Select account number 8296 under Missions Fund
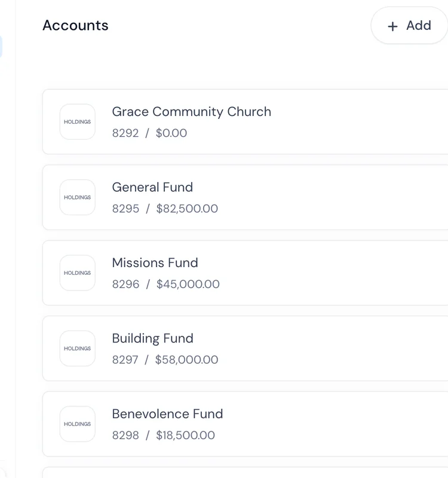 click(126, 284)
